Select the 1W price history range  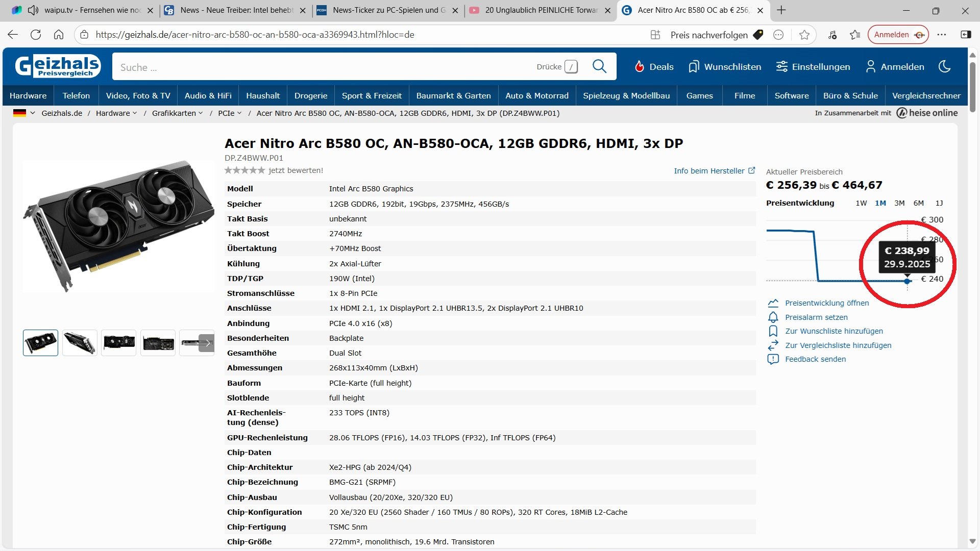click(x=861, y=203)
